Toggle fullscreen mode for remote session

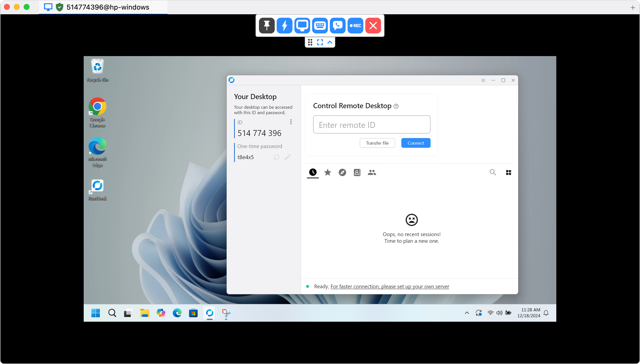[x=320, y=42]
